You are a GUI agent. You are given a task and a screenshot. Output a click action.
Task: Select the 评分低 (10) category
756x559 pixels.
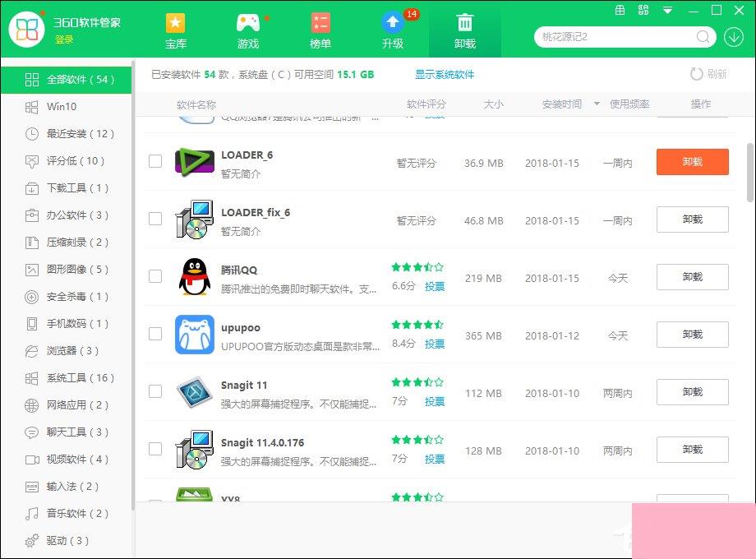(x=66, y=160)
